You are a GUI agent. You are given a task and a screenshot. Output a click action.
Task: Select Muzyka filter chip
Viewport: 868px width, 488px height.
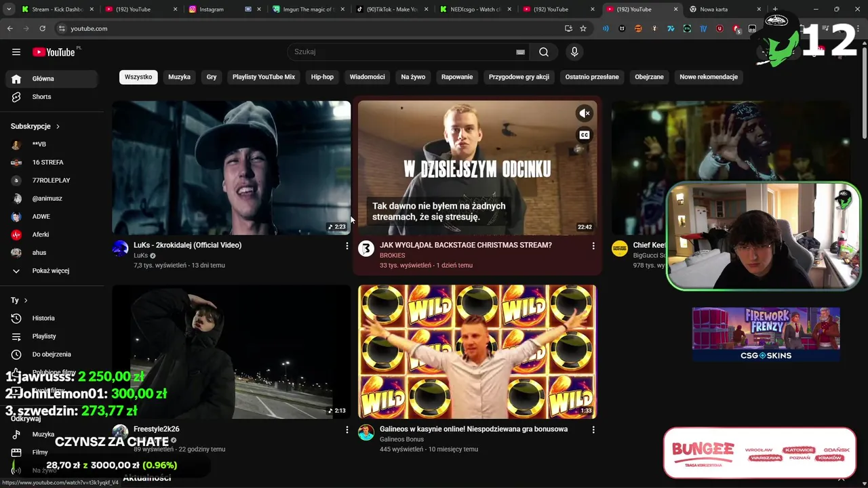pos(179,77)
